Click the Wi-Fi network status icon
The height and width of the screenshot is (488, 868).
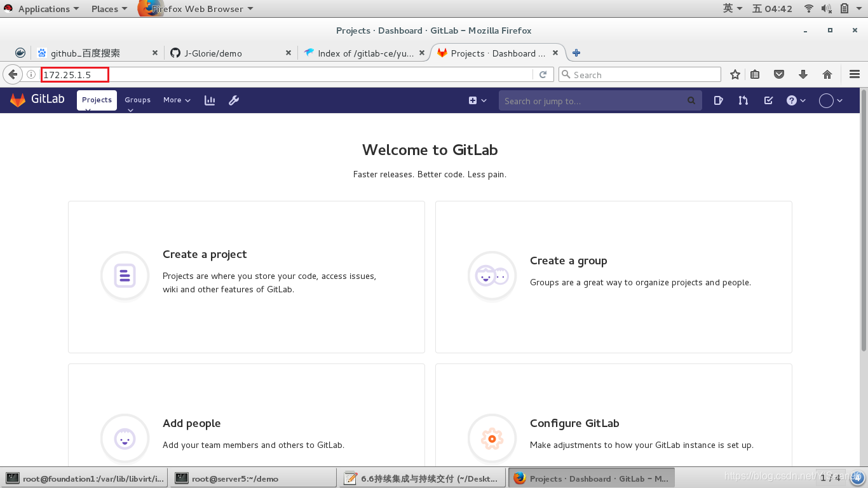click(809, 9)
